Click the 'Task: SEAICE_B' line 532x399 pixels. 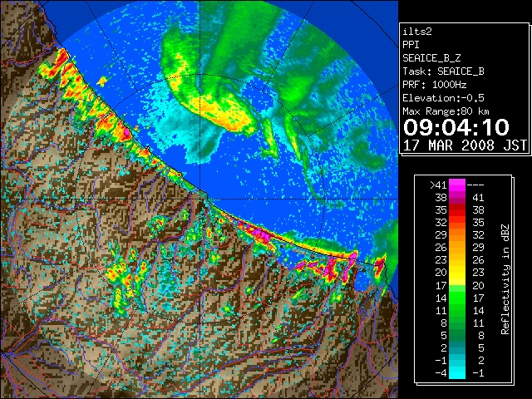pyautogui.click(x=443, y=71)
